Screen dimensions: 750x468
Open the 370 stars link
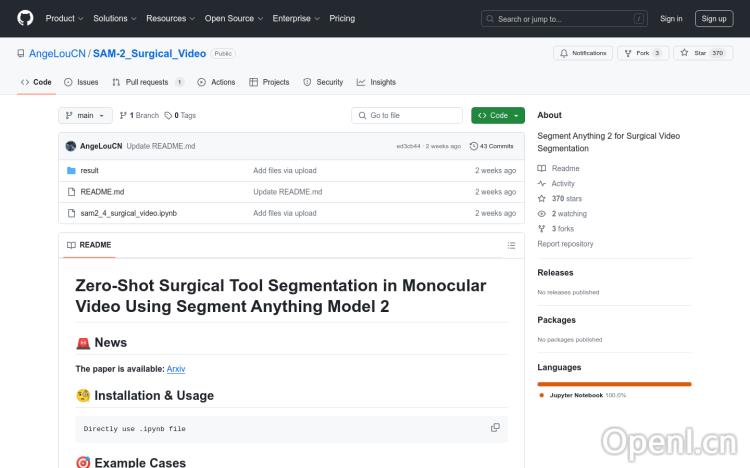click(560, 199)
